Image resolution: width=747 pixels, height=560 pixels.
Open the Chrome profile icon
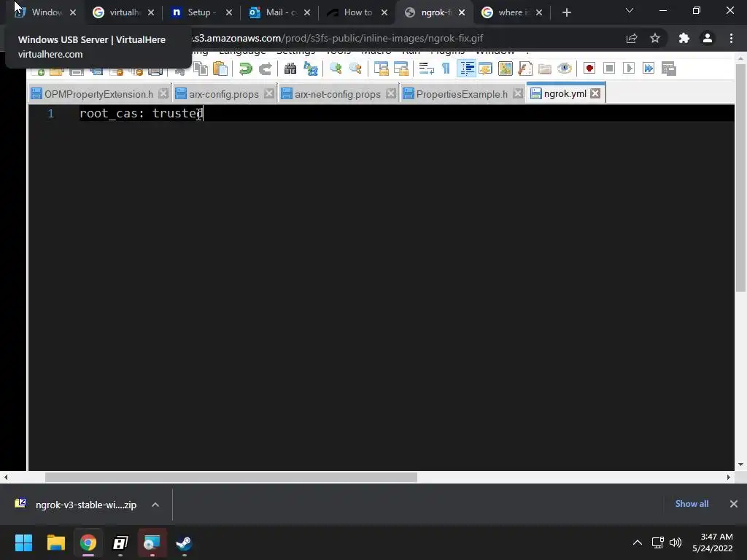coord(708,39)
